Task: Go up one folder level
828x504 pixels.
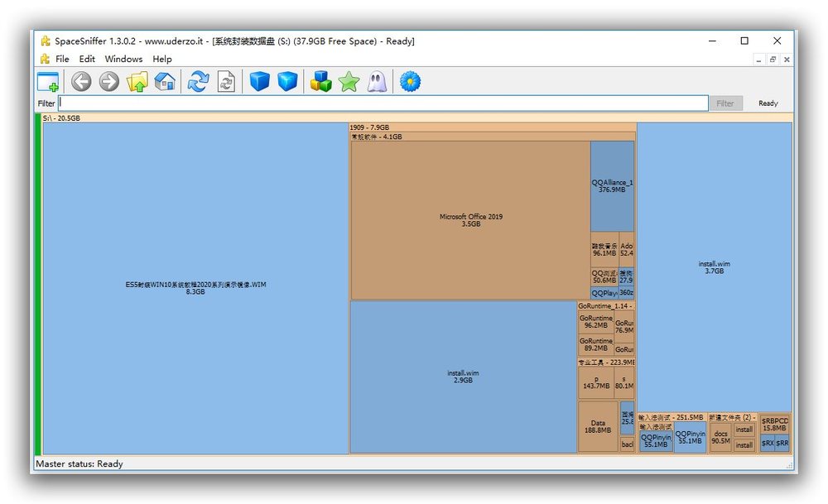Action: [137, 82]
